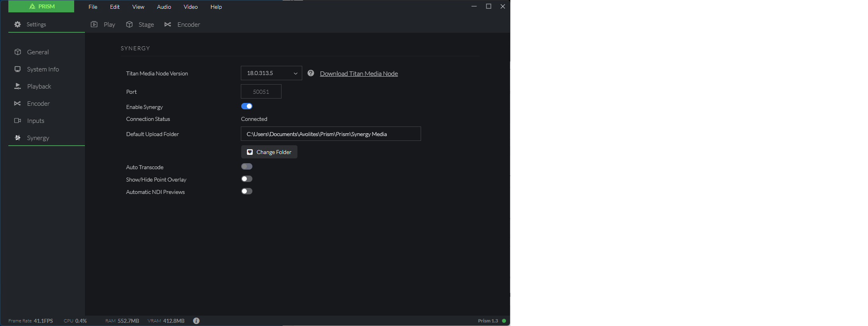This screenshot has width=868, height=326.
Task: Minimize the Prism window
Action: click(x=474, y=6)
